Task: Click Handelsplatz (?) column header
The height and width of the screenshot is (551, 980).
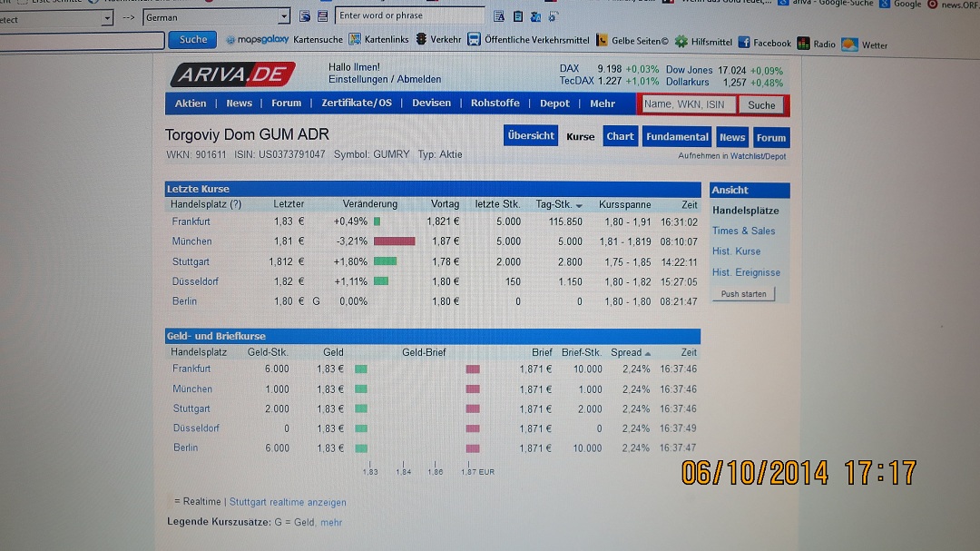Action: tap(206, 204)
